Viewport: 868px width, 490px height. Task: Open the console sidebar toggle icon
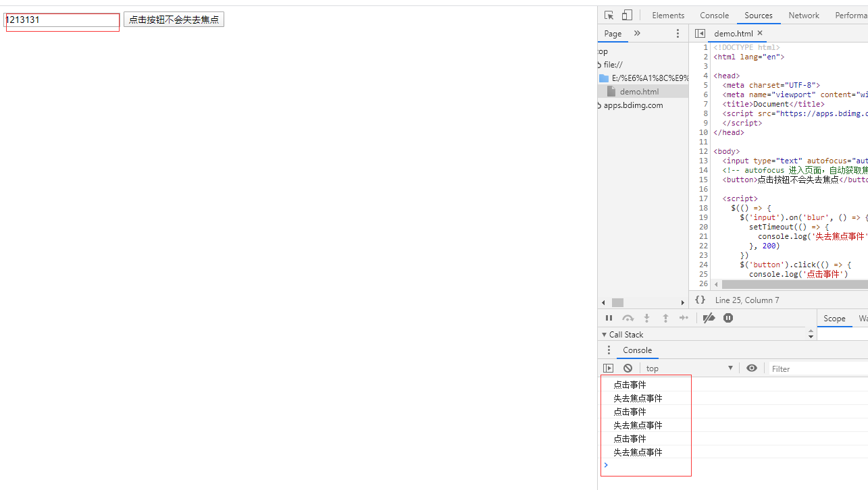click(609, 368)
